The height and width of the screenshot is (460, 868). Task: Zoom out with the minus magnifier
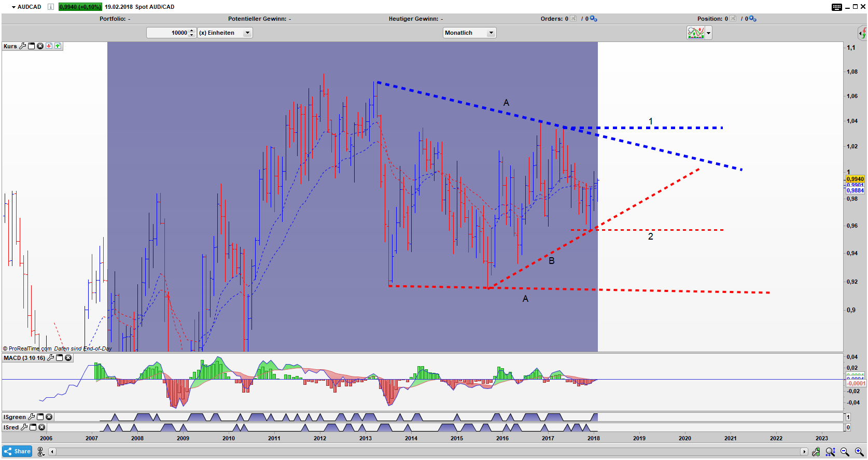click(x=845, y=452)
